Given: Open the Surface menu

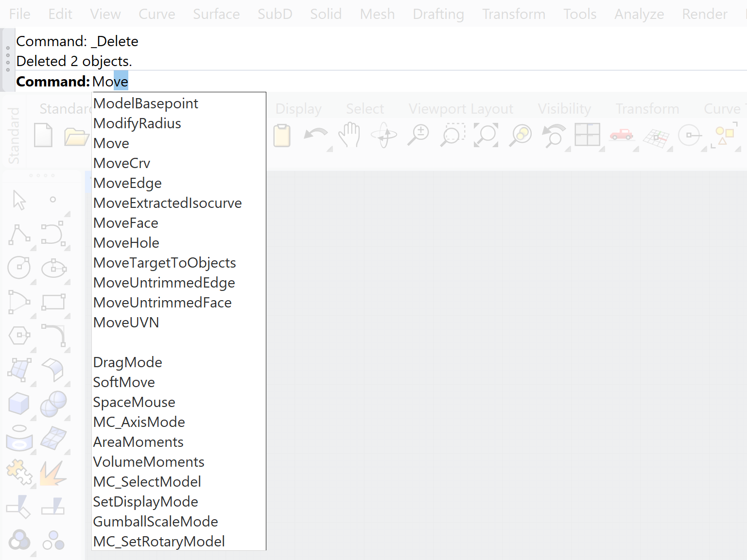Looking at the screenshot, I should coord(216,14).
